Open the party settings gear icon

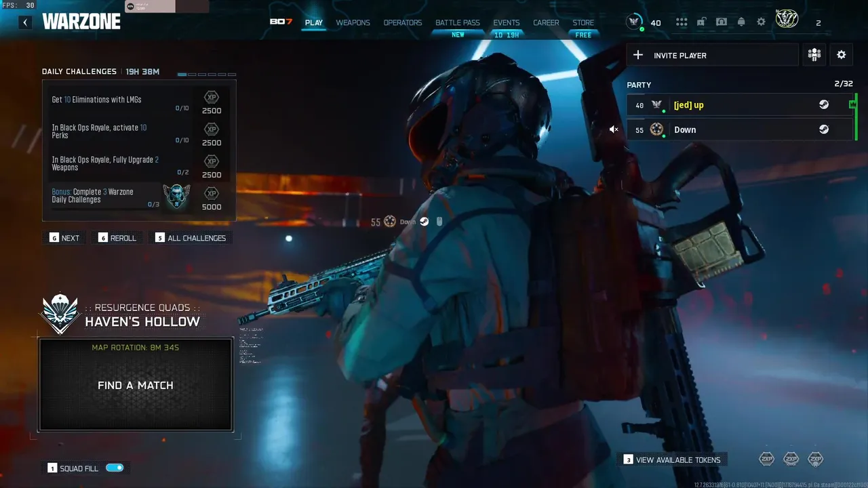pyautogui.click(x=842, y=55)
